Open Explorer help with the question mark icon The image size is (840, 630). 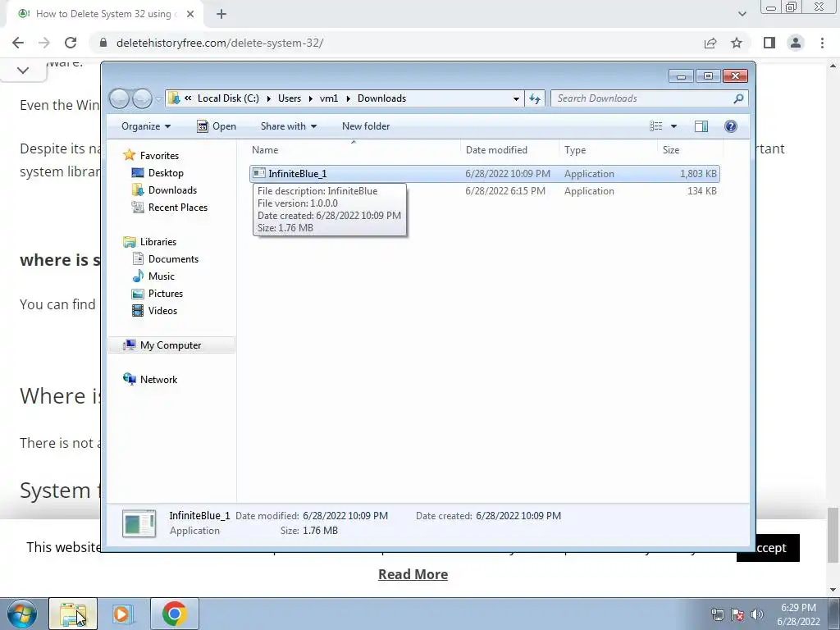point(731,126)
